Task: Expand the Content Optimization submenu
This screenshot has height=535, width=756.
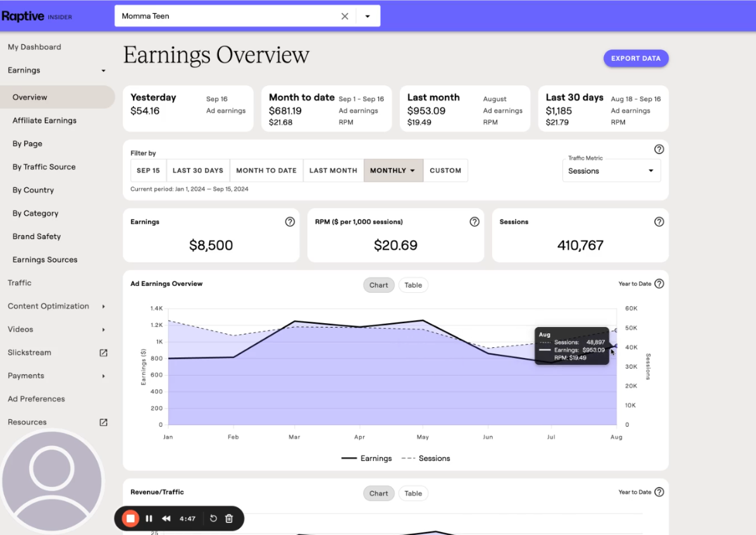Action: (103, 307)
